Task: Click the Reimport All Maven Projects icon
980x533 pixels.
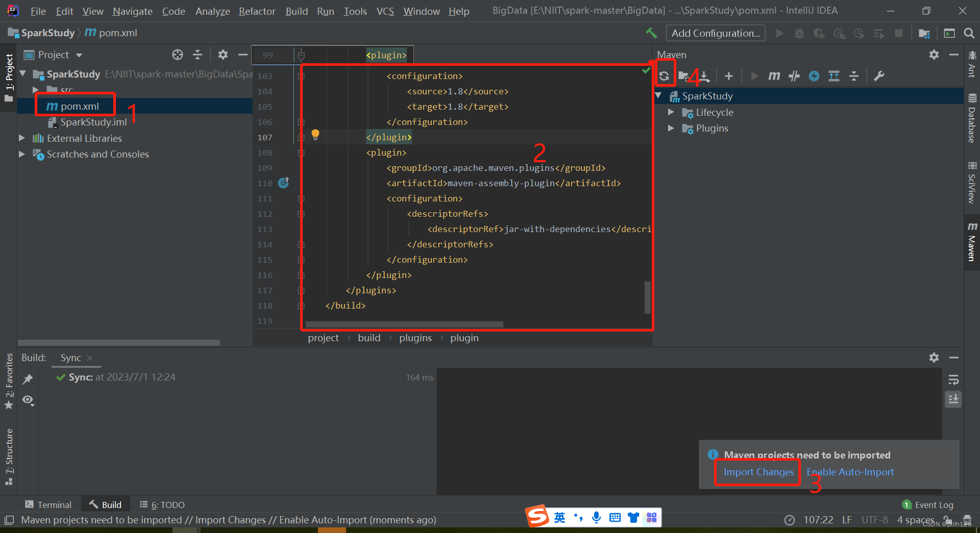Action: click(x=664, y=76)
